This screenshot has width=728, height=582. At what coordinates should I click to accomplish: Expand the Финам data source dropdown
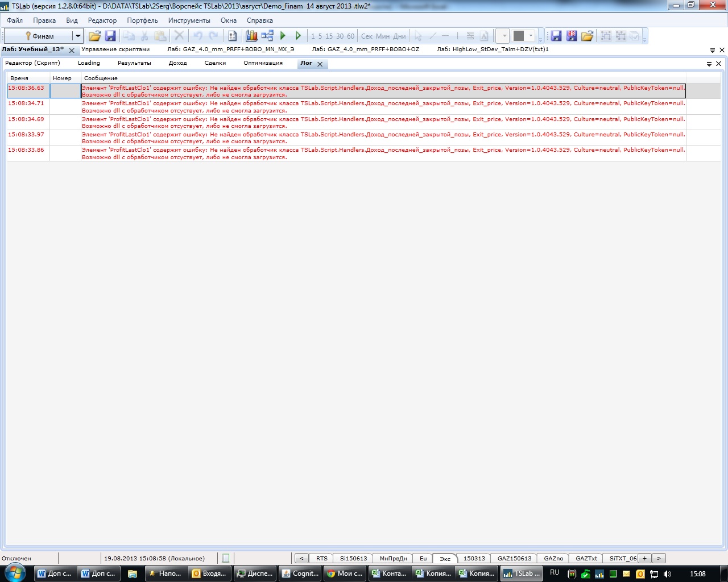coord(78,36)
